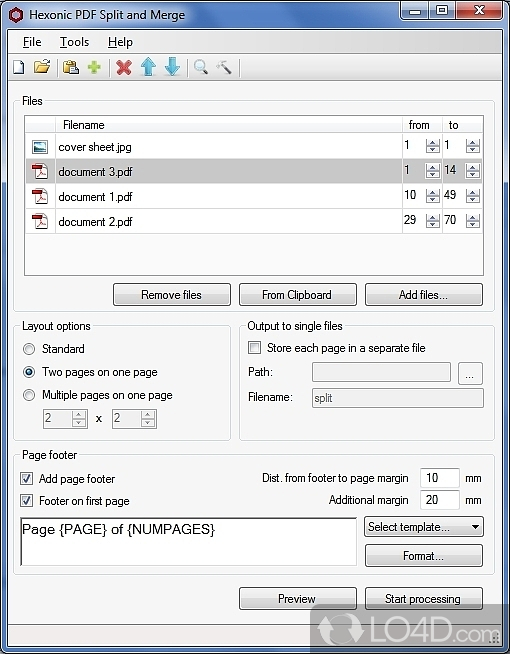
Task: Click the Open folder toolbar icon
Action: tap(42, 67)
